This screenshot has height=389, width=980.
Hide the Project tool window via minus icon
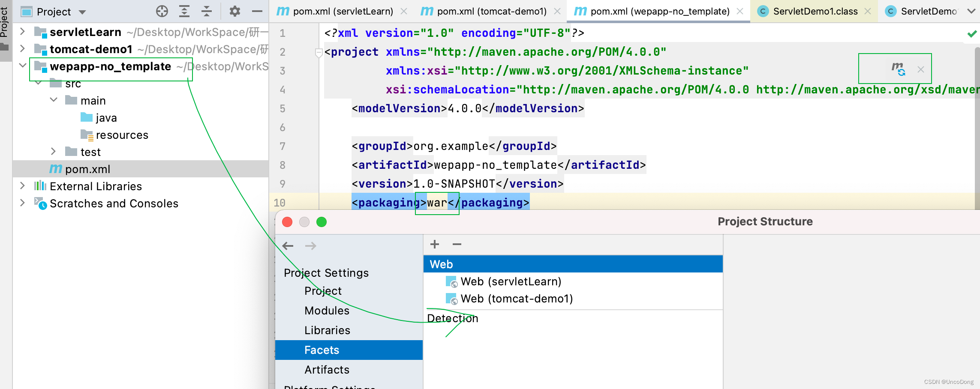(x=257, y=11)
